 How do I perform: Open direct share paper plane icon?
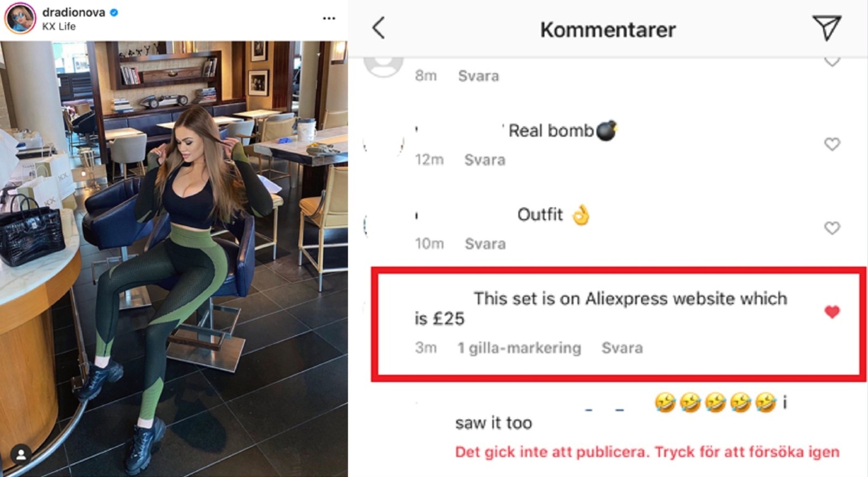coord(826,27)
